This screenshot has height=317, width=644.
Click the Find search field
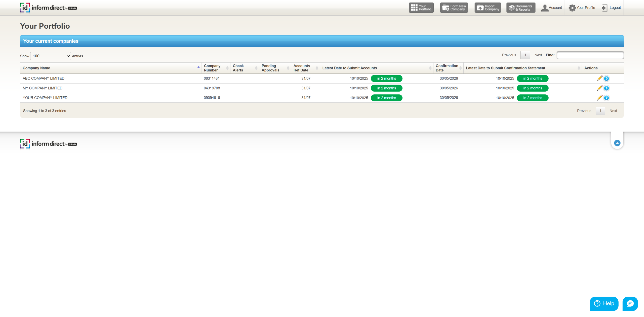pyautogui.click(x=590, y=55)
